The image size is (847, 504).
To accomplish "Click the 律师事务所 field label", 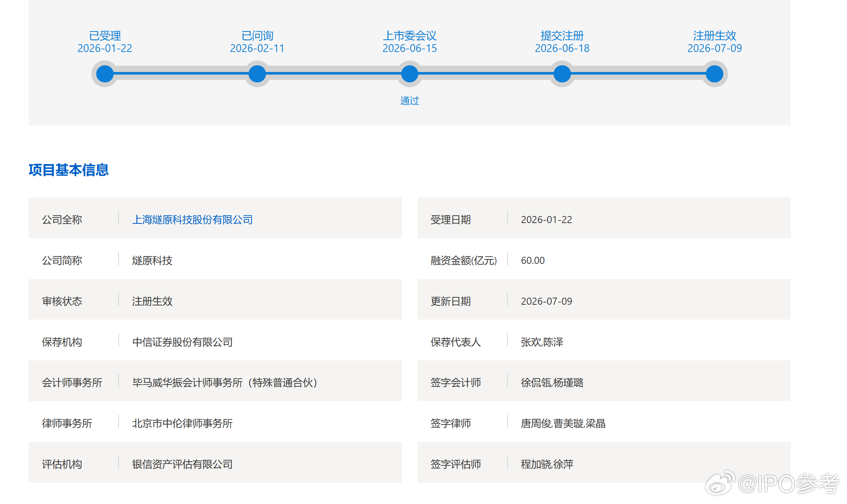I will pos(67,423).
